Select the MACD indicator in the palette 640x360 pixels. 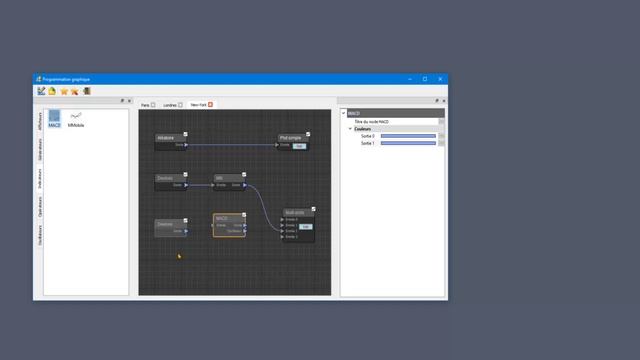(54, 119)
